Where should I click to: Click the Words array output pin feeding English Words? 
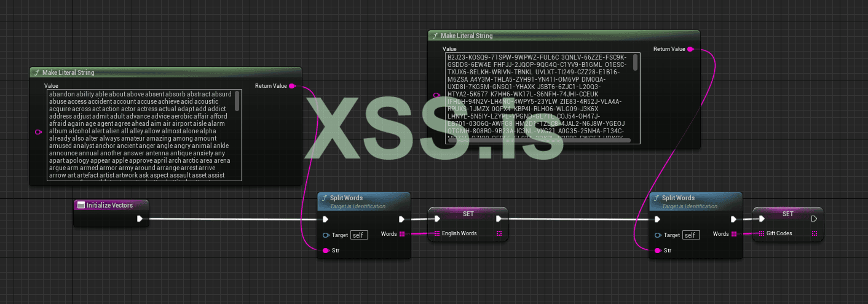tap(402, 234)
